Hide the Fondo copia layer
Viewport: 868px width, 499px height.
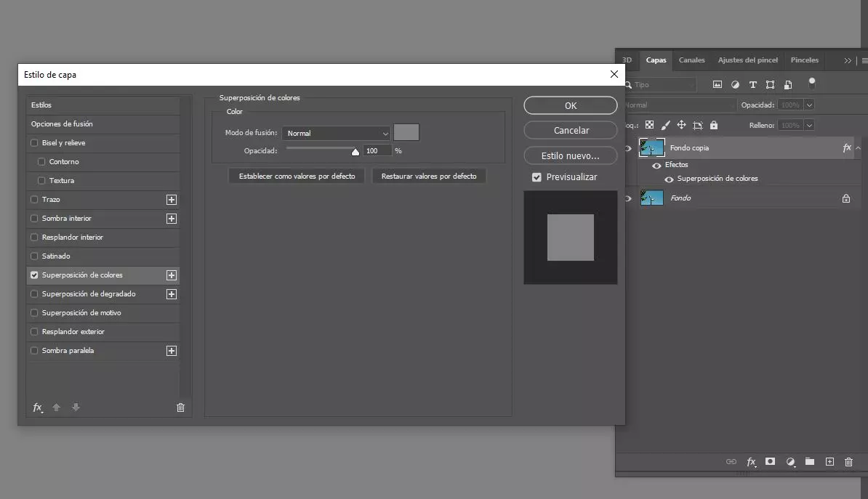629,148
